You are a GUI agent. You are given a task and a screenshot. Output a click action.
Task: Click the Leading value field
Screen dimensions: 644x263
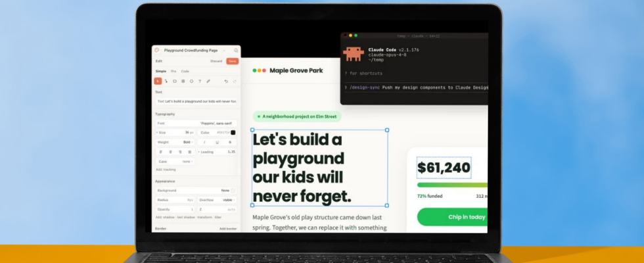click(x=218, y=152)
